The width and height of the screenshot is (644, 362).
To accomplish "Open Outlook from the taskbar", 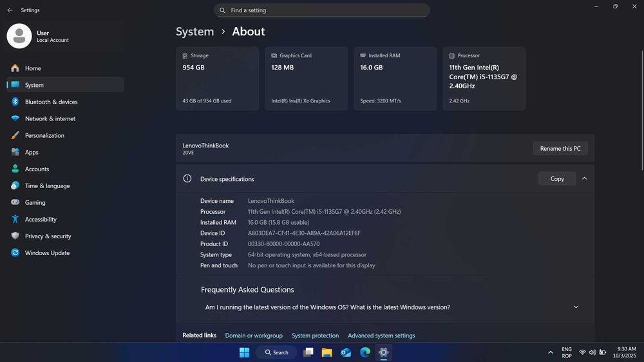I will click(x=346, y=352).
